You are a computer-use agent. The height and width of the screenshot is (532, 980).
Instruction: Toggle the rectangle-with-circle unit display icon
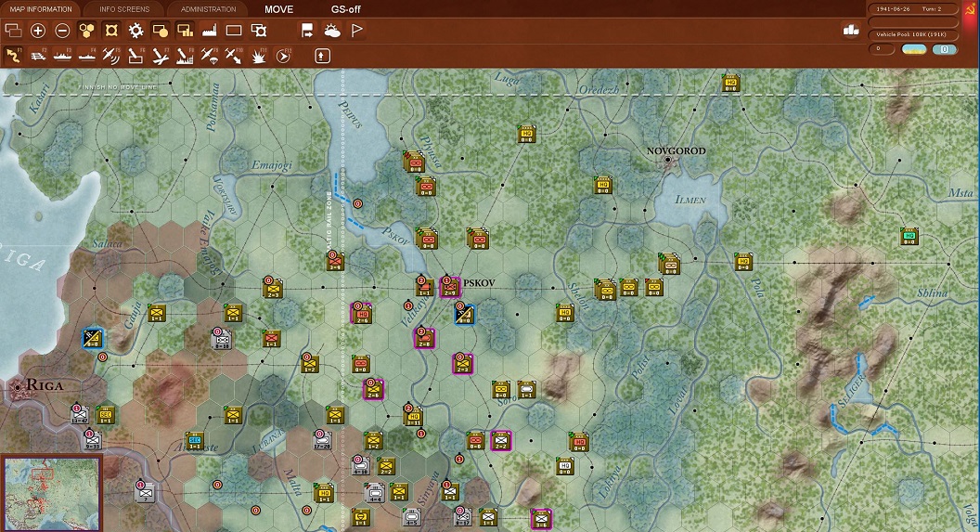(x=160, y=30)
